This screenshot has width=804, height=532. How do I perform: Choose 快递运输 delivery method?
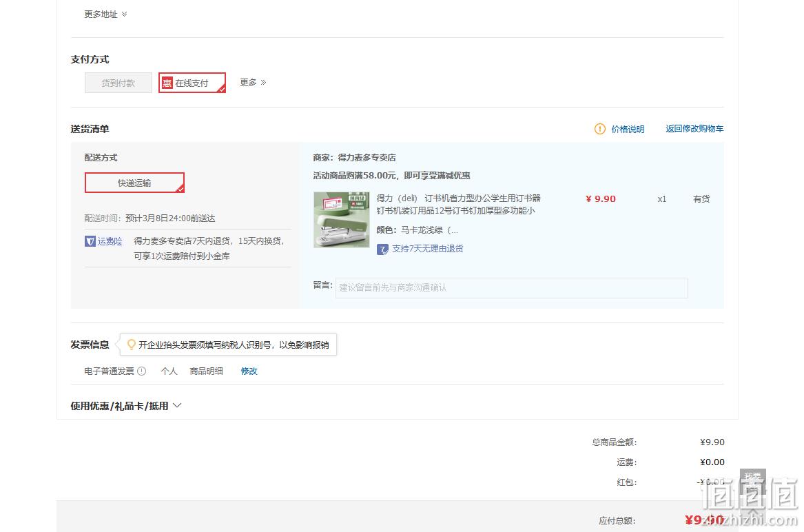(134, 183)
